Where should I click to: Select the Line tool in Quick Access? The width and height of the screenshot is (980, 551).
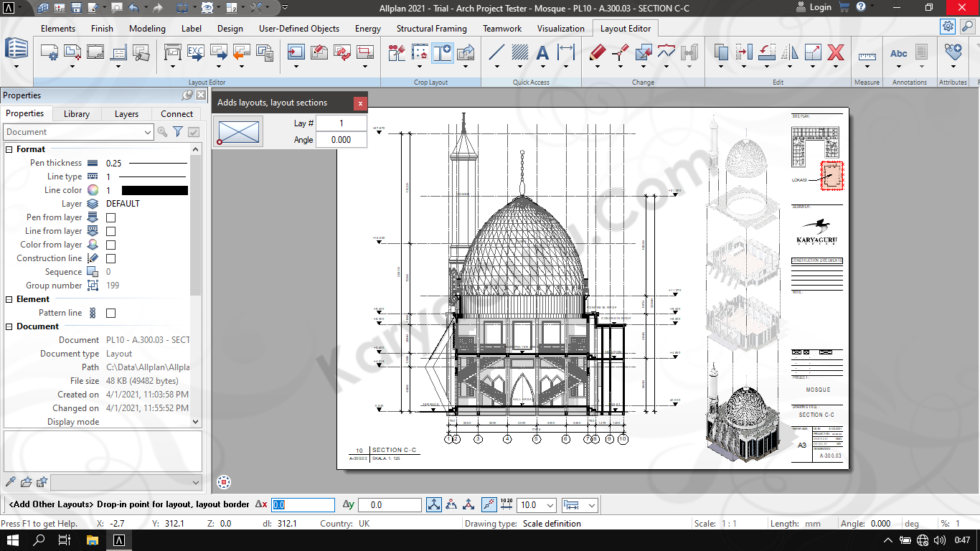(496, 52)
